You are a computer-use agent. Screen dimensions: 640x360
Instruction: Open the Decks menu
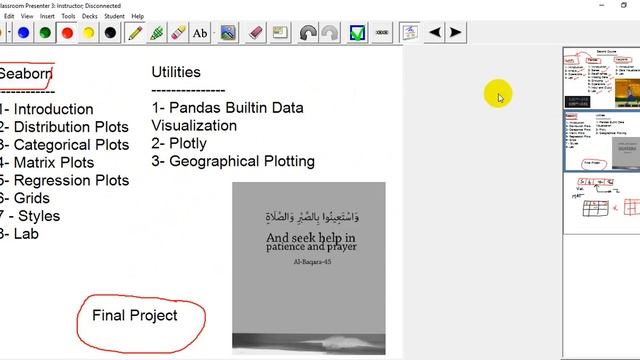[x=89, y=16]
